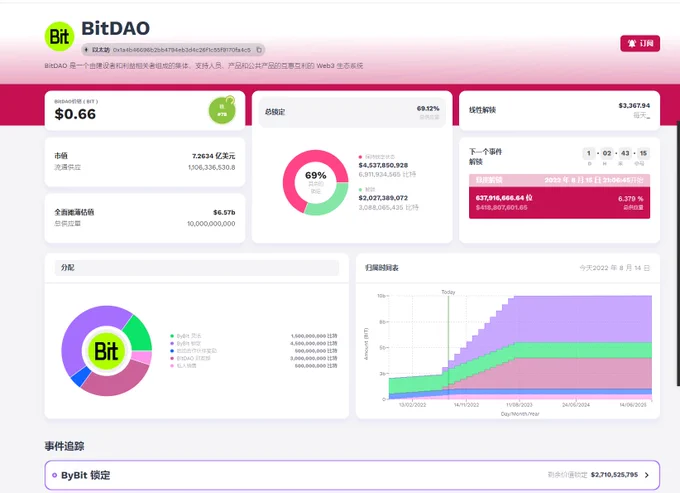
Task: Click the ByBit 锁定 event title
Action: coord(85,475)
